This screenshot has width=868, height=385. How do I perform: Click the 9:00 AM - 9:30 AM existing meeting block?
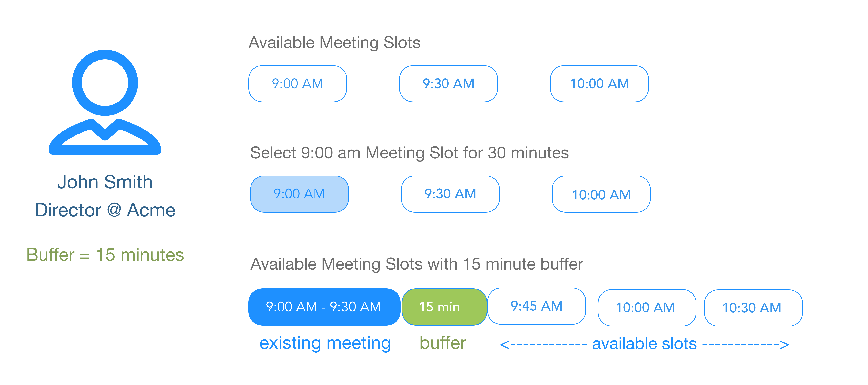point(324,307)
